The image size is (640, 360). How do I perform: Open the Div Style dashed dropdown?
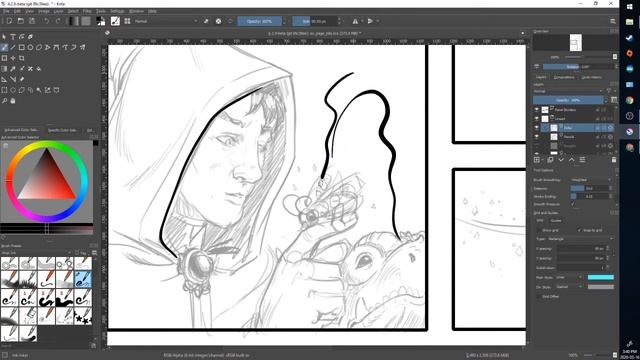[569, 287]
